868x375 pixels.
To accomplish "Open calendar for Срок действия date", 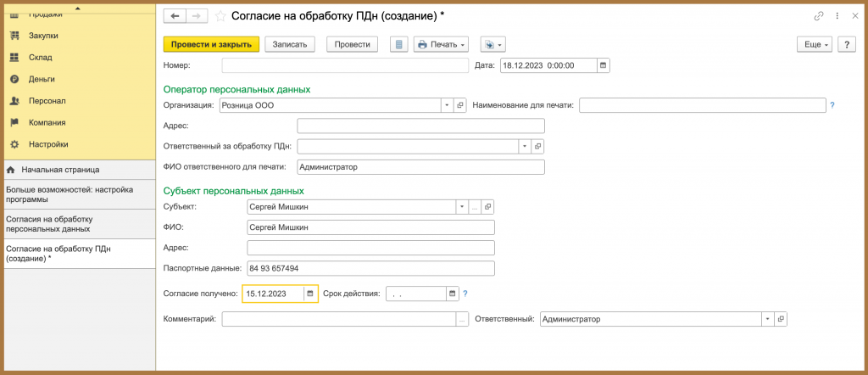I will click(453, 294).
